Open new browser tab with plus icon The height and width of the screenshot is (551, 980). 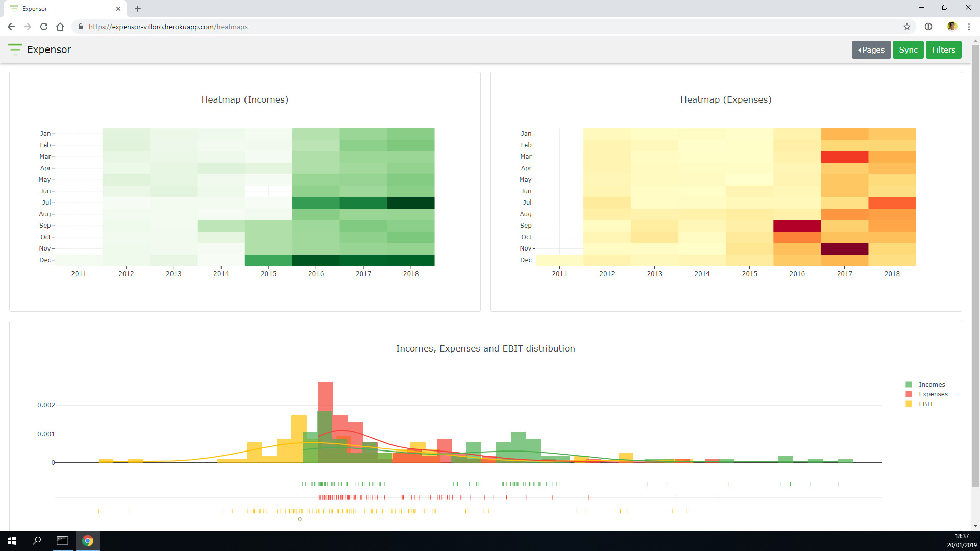tap(138, 9)
